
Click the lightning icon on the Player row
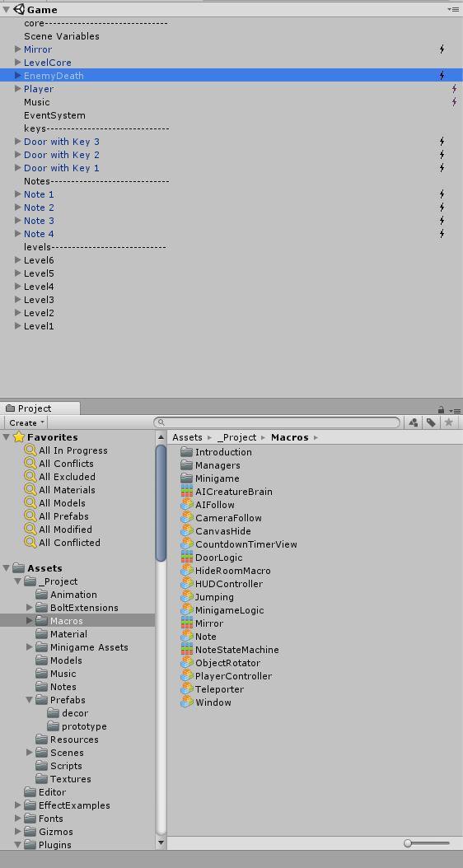(x=454, y=89)
